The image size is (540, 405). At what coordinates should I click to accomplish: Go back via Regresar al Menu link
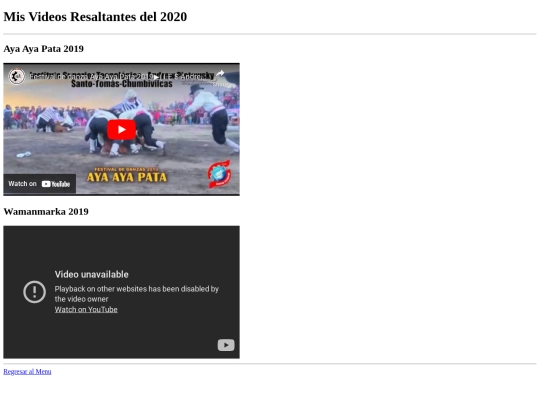pos(27,372)
